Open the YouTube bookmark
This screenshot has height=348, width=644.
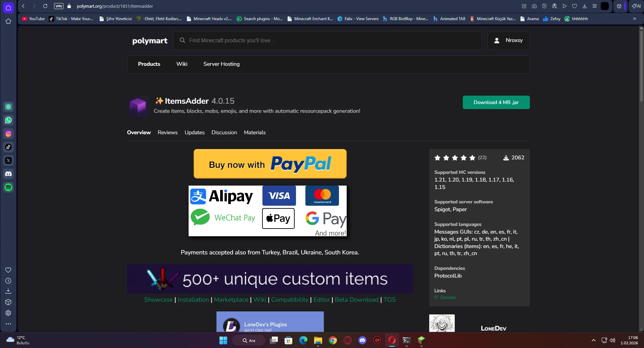tap(33, 19)
